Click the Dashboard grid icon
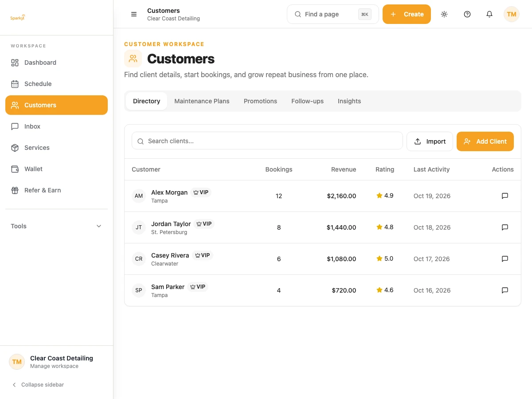Screen dimensions: 532x399 15,63
